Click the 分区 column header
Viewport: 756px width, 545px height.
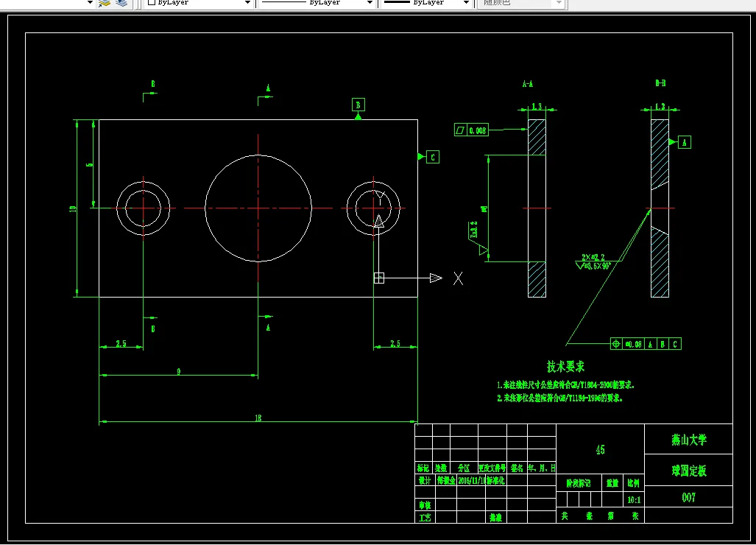[x=464, y=468]
